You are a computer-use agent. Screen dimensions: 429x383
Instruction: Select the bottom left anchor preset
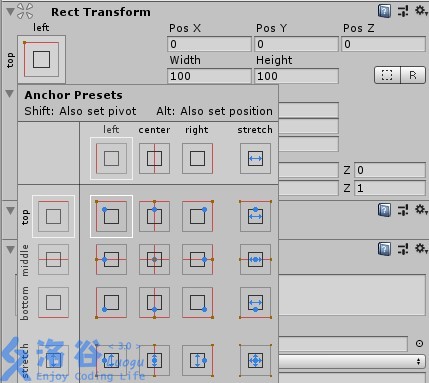click(x=111, y=303)
